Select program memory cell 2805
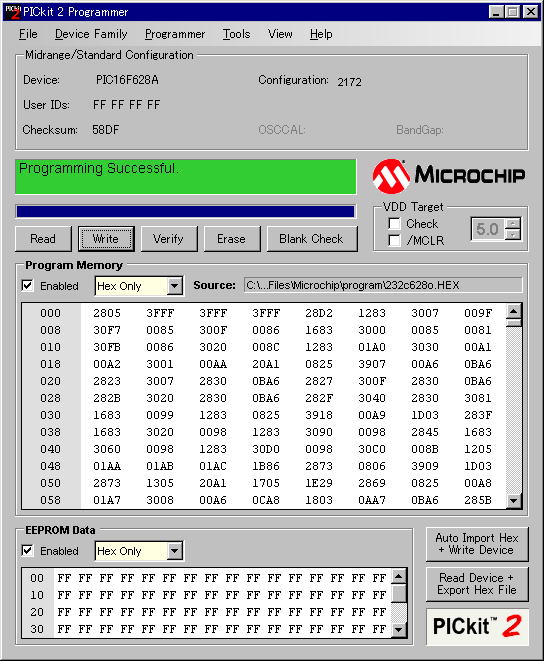Viewport: 544px width, 661px height. pos(107,313)
